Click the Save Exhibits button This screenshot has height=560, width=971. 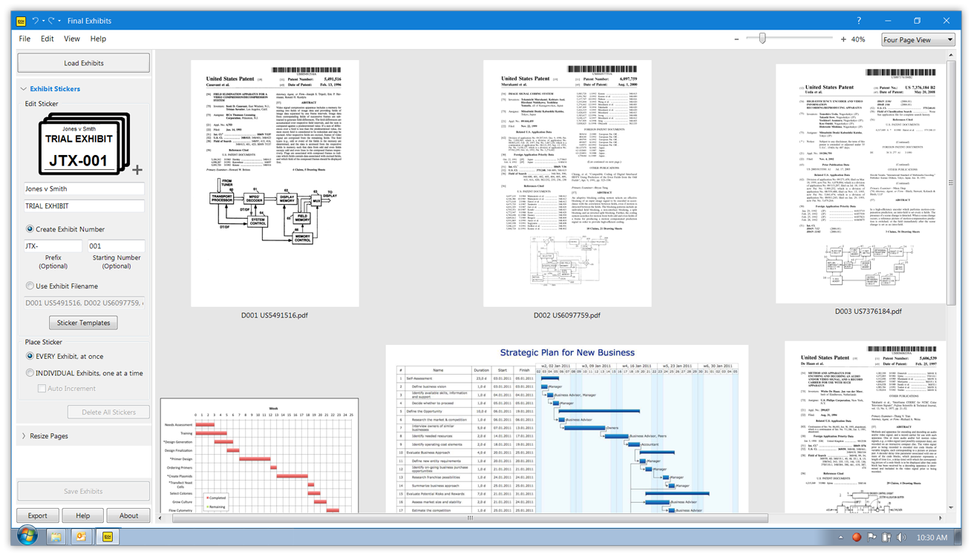point(84,491)
